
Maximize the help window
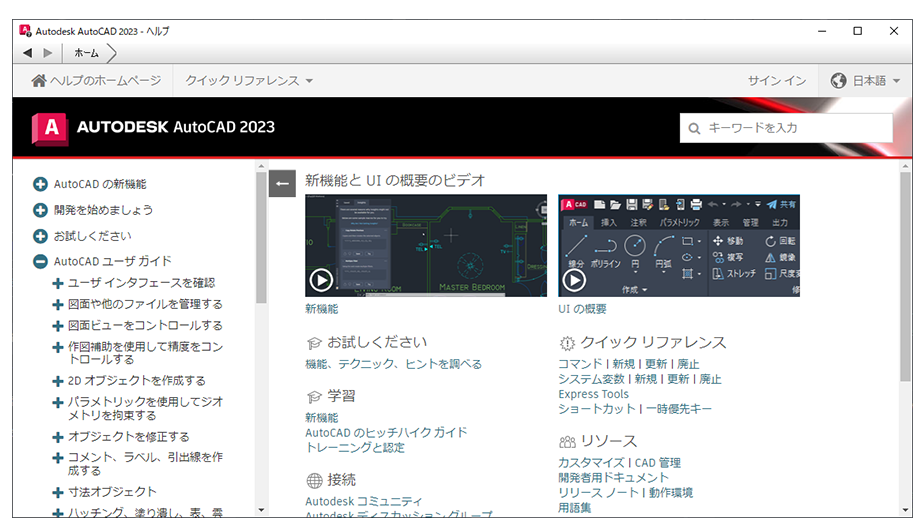pyautogui.click(x=857, y=31)
